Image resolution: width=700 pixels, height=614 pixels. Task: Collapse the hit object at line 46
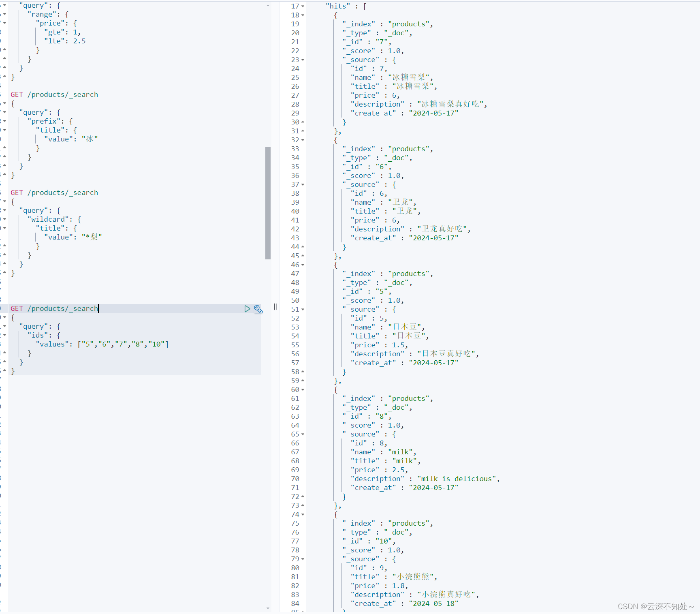(x=303, y=265)
